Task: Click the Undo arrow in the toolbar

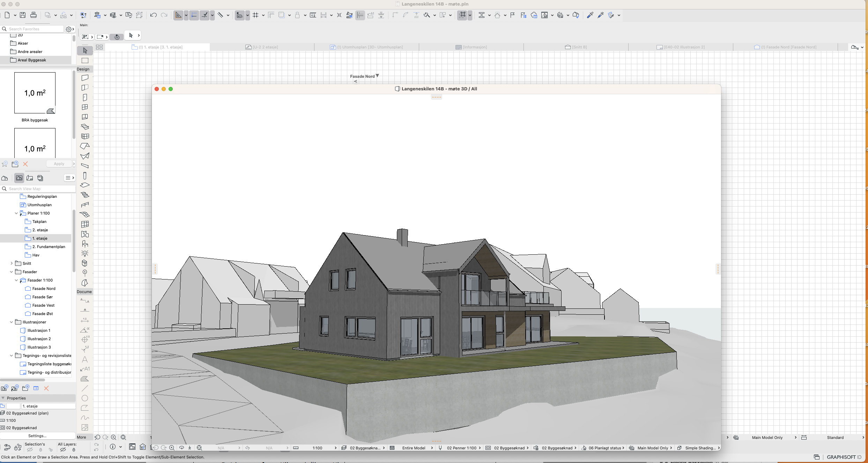Action: pos(153,15)
